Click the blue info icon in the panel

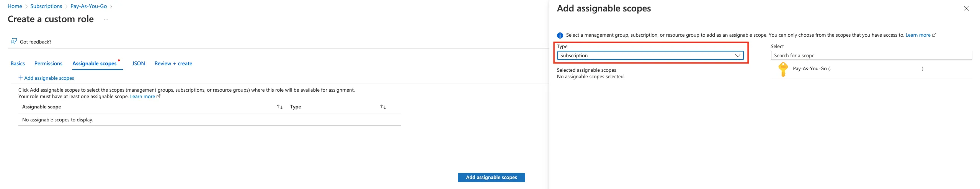coord(560,36)
